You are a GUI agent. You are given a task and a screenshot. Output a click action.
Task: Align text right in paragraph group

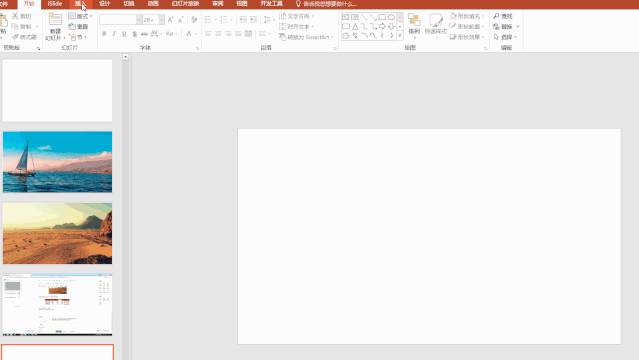click(228, 33)
